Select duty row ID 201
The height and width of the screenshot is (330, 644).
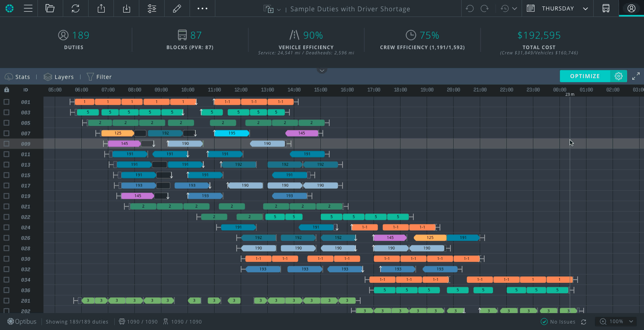[26, 301]
